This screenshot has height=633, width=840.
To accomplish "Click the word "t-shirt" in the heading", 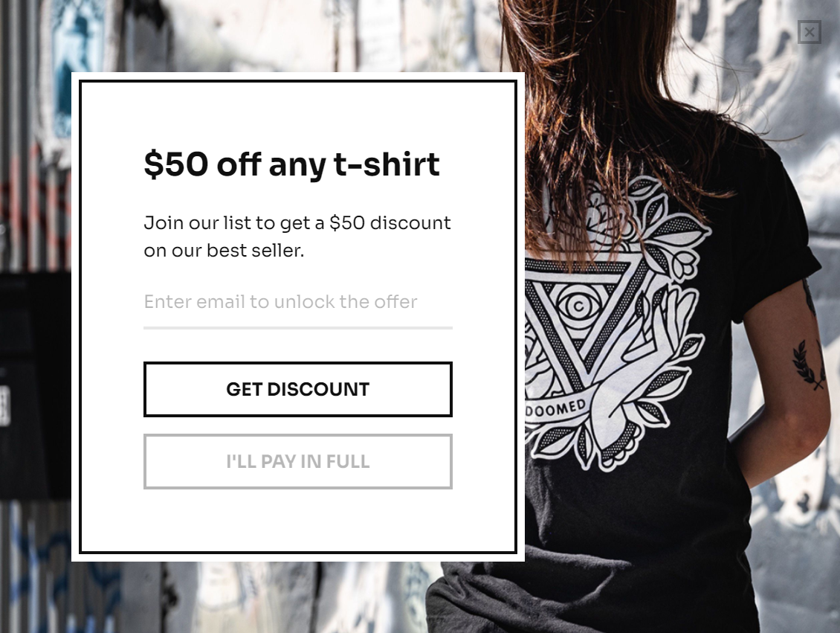I will tap(387, 164).
